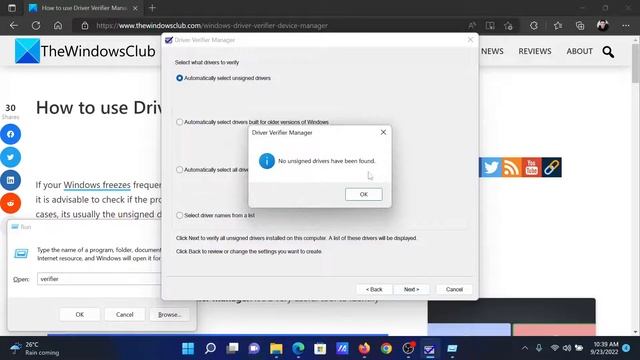Image resolution: width=640 pixels, height=360 pixels.
Task: Open Firefox from taskbar
Action: point(364,349)
